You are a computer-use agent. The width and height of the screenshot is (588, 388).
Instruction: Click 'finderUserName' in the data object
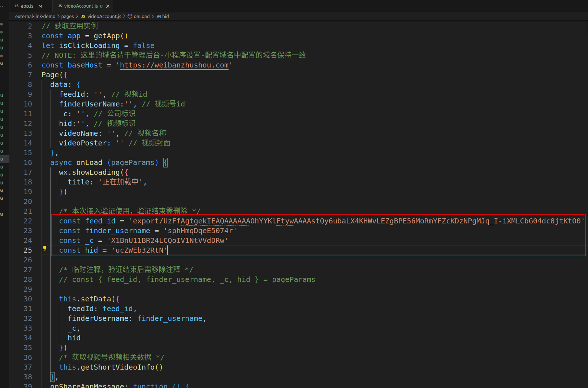coord(90,104)
